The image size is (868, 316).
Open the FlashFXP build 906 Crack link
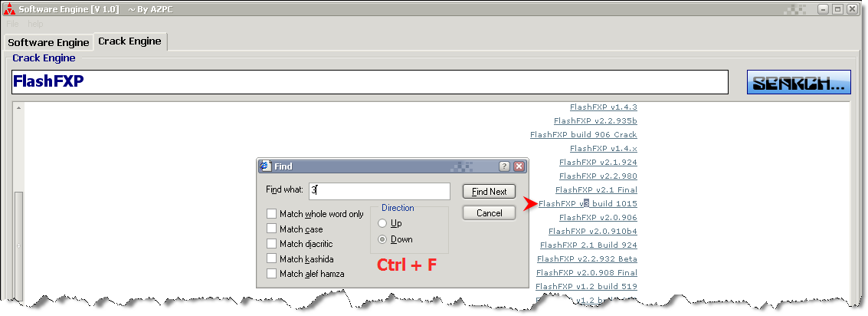(584, 135)
